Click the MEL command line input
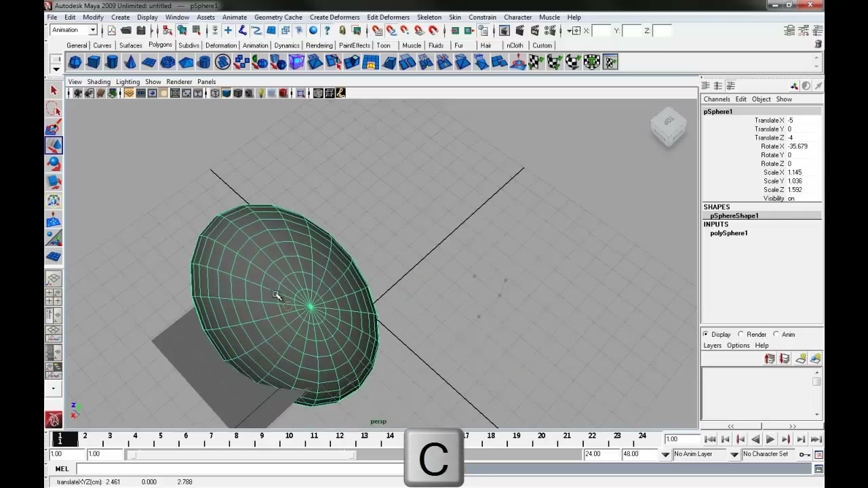Image resolution: width=868 pixels, height=488 pixels. 241,469
